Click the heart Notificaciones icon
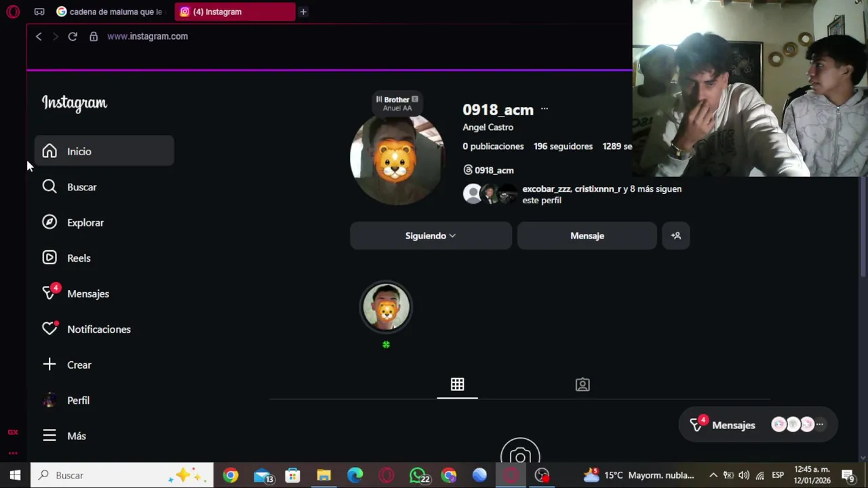The image size is (868, 488). [50, 329]
